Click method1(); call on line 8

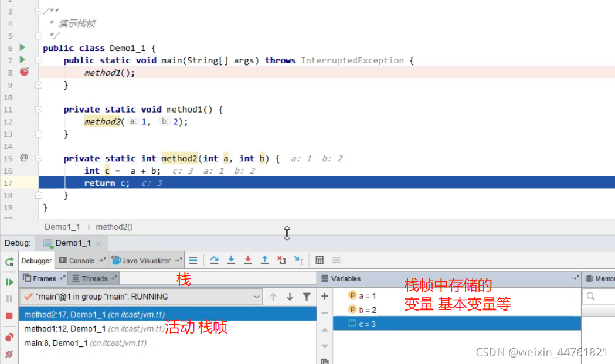pyautogui.click(x=110, y=73)
